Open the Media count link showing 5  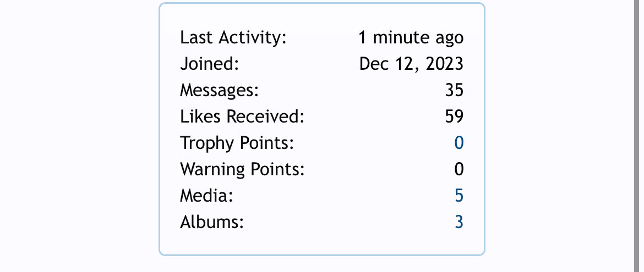[459, 196]
